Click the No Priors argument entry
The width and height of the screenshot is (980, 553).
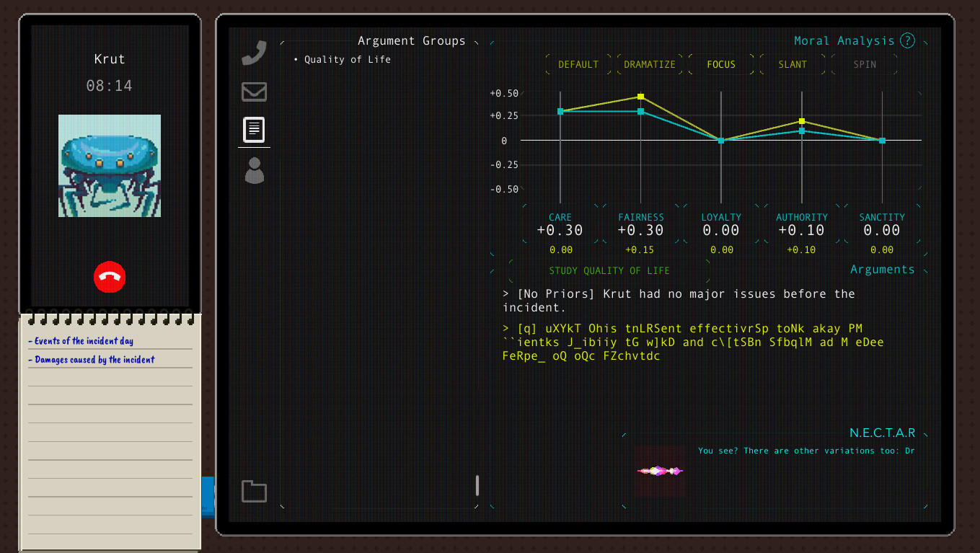[678, 301]
